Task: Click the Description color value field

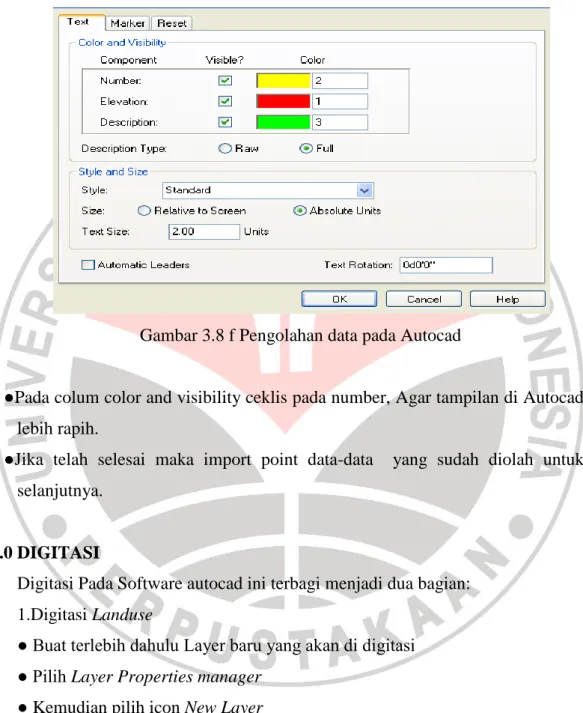Action: point(340,122)
